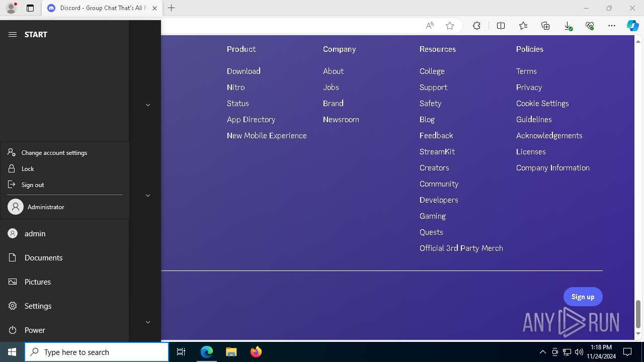Click the Windows Start button
Image resolution: width=644 pixels, height=362 pixels.
tap(12, 352)
